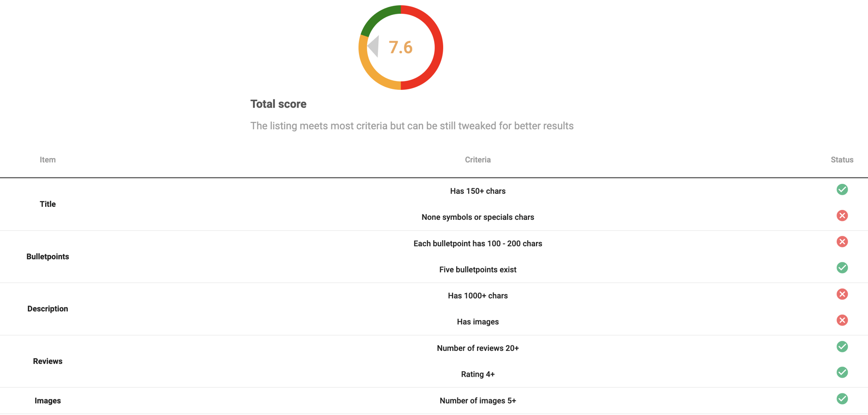Select the Bulletpoints row label
The image size is (868, 415).
tap(48, 256)
